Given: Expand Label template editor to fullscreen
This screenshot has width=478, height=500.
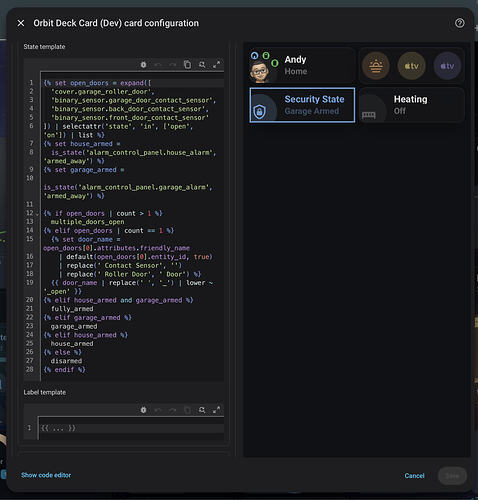Looking at the screenshot, I should point(216,410).
